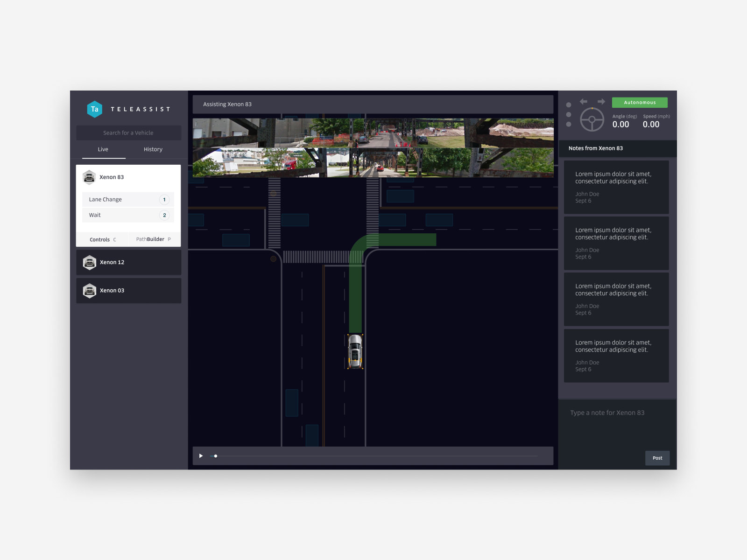Switch to Controls mode

[x=102, y=239]
